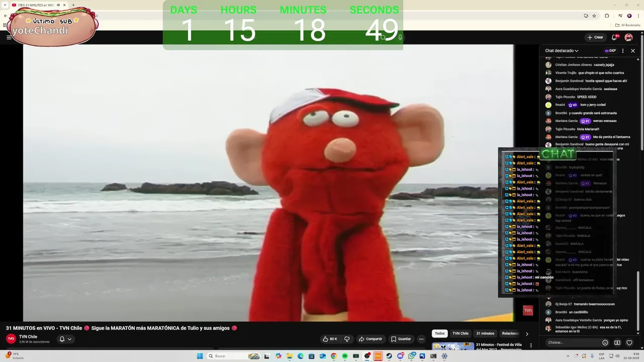Open Spotify from taskbar
The image size is (644, 362).
click(345, 356)
